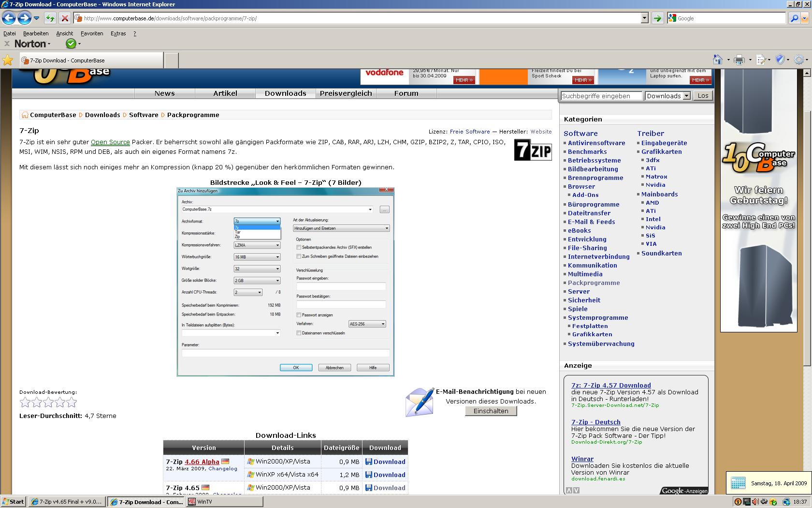Open the Favorites Center star icon
This screenshot has width=812, height=508.
[x=8, y=60]
